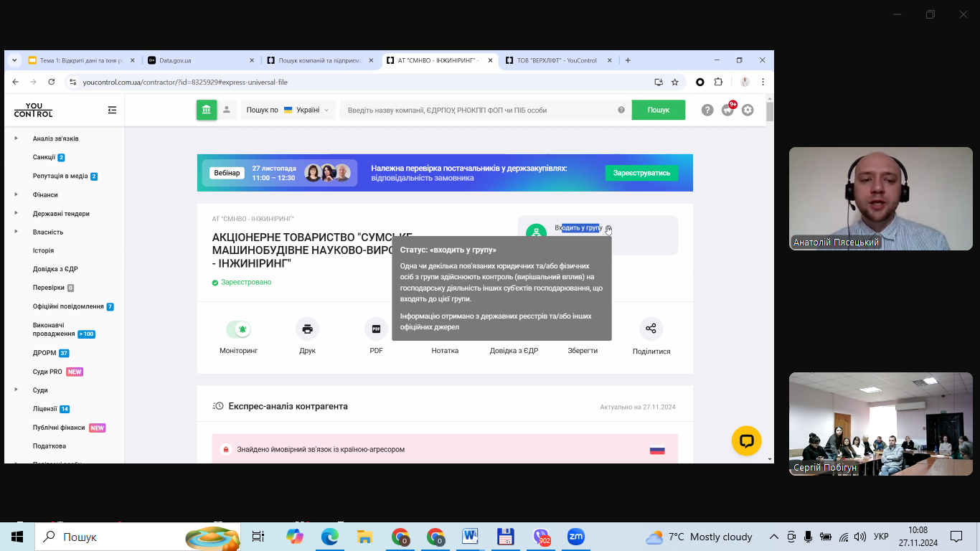The height and width of the screenshot is (551, 980).
Task: Click the company search input field
Action: pos(477,110)
